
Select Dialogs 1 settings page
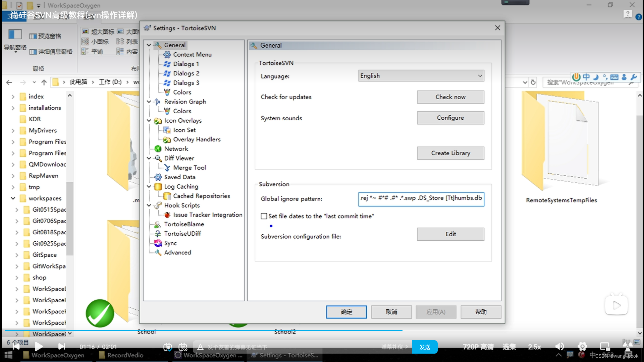pos(186,64)
